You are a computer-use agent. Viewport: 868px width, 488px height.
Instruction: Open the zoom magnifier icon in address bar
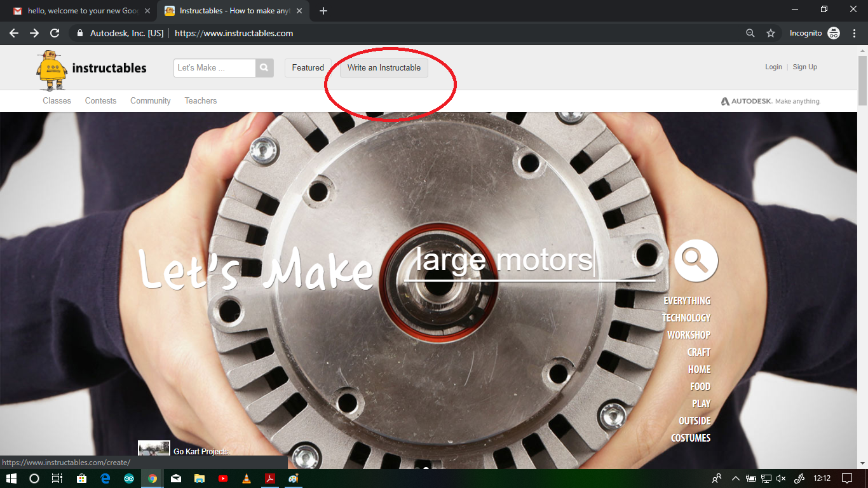(x=750, y=33)
